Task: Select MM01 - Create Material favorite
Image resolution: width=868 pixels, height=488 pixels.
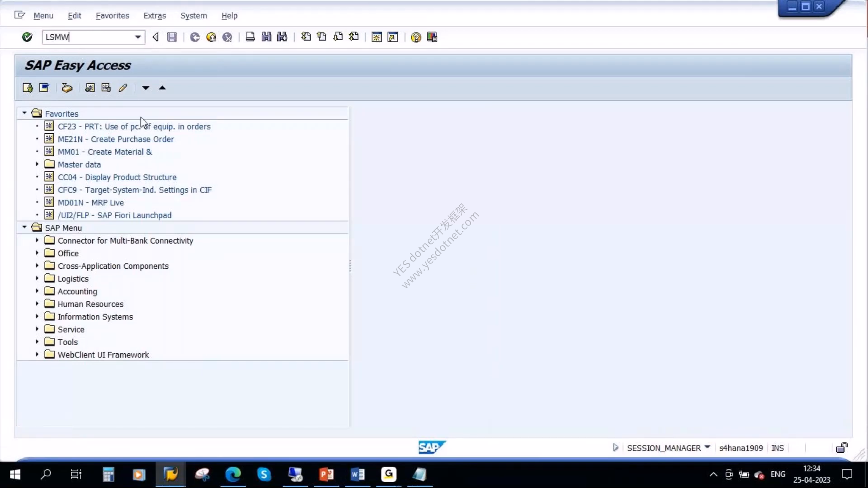Action: 105,152
